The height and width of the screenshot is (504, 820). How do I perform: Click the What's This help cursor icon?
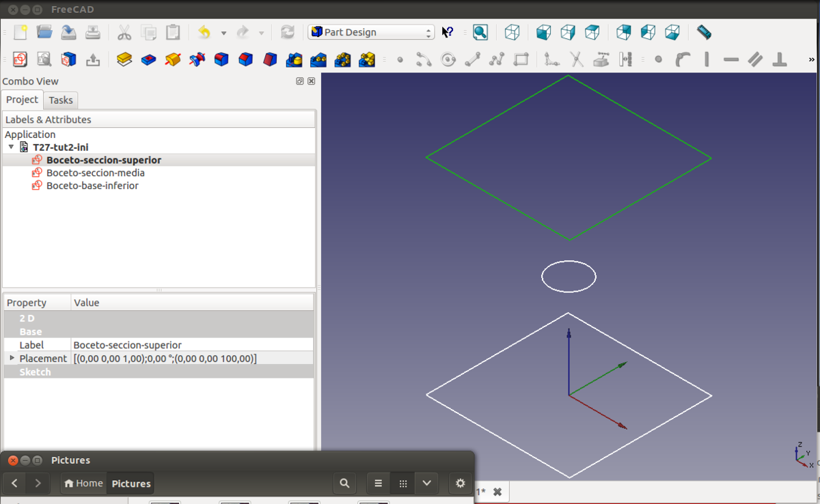pos(448,32)
